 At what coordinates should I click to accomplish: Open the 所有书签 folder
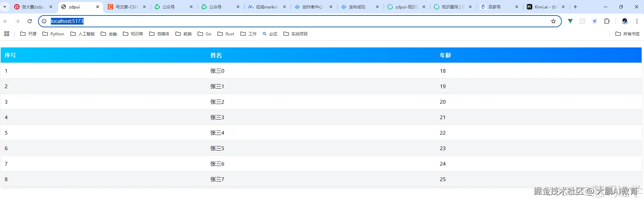pos(627,34)
